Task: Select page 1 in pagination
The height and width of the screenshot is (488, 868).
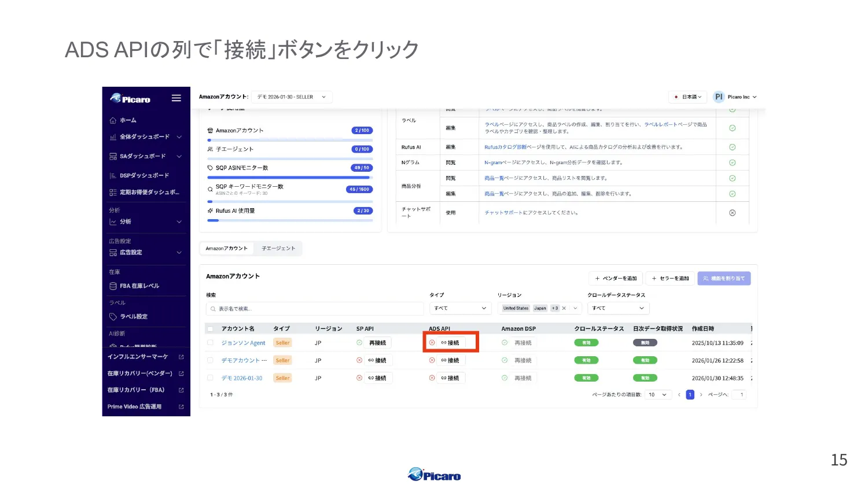Action: pos(690,395)
